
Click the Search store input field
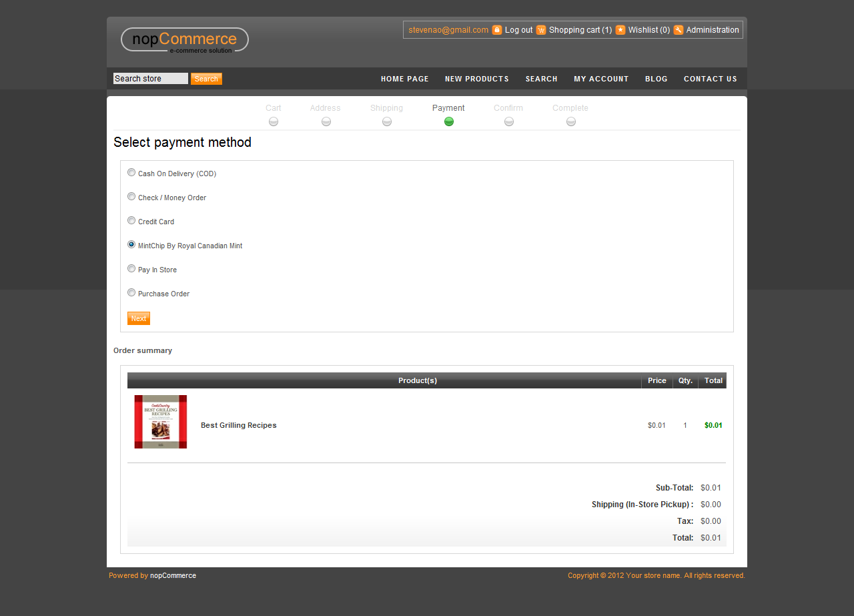[151, 79]
